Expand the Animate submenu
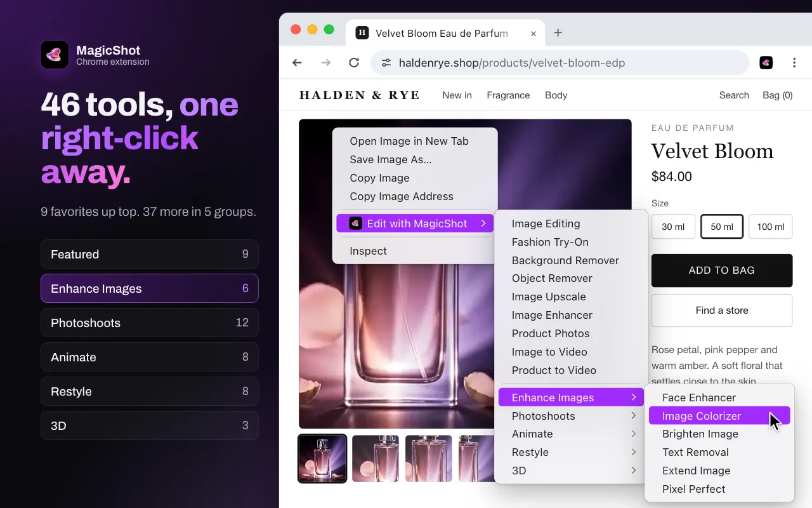 (x=571, y=434)
